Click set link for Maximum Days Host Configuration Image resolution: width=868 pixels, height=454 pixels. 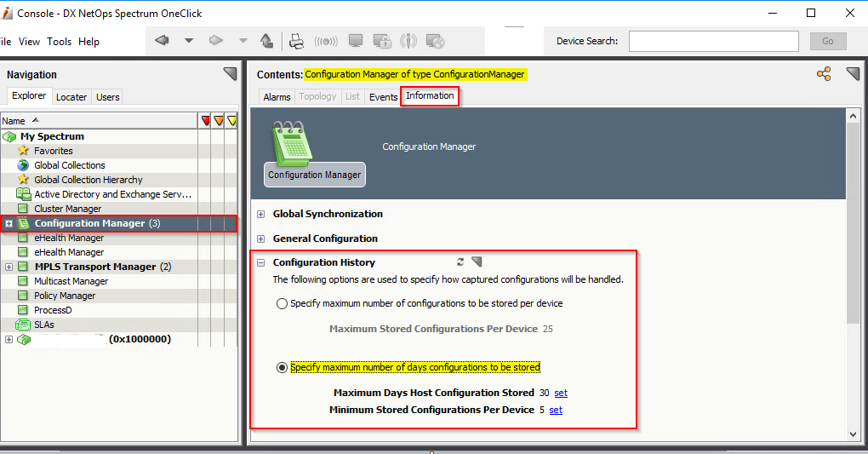561,393
